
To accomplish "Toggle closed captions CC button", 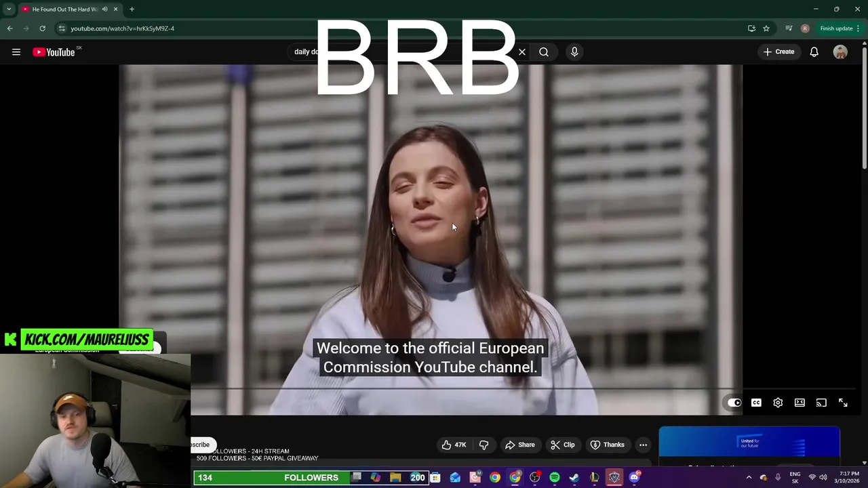I will (x=756, y=403).
